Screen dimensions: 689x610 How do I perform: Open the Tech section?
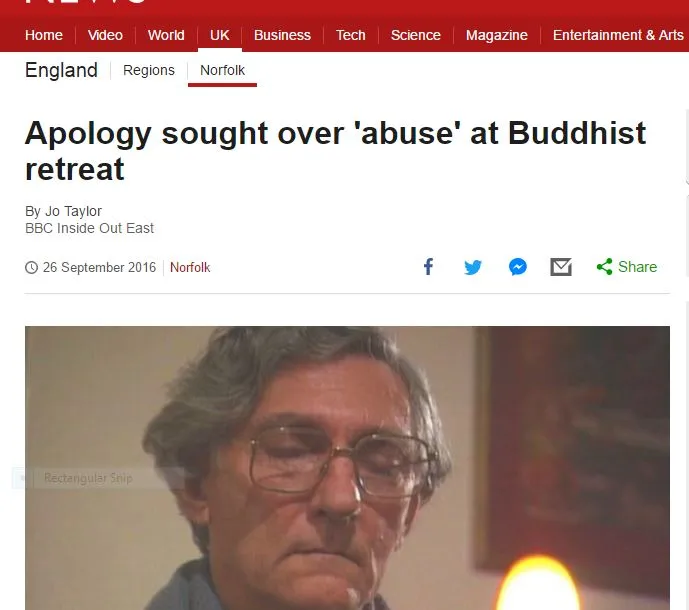(350, 35)
